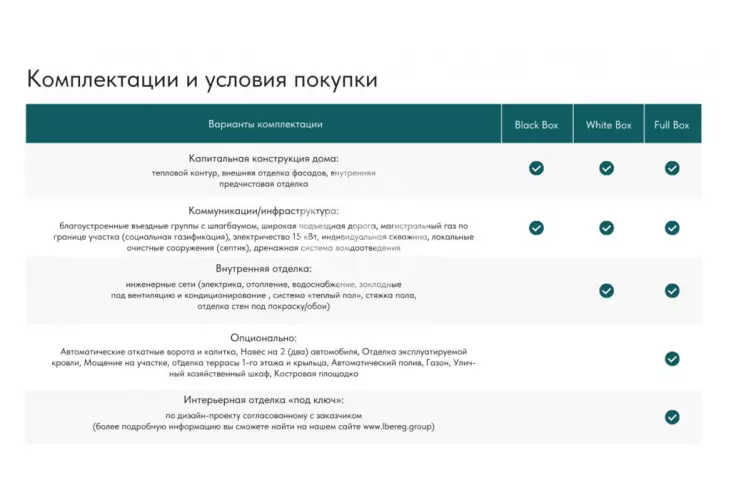
Task: Click the row title Капитальная конструкция дома
Action: [x=263, y=158]
